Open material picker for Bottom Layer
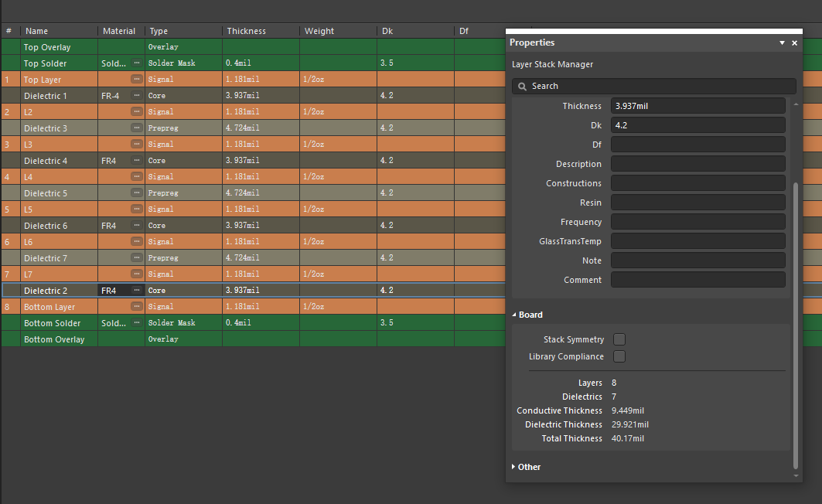This screenshot has width=822, height=504. point(137,307)
